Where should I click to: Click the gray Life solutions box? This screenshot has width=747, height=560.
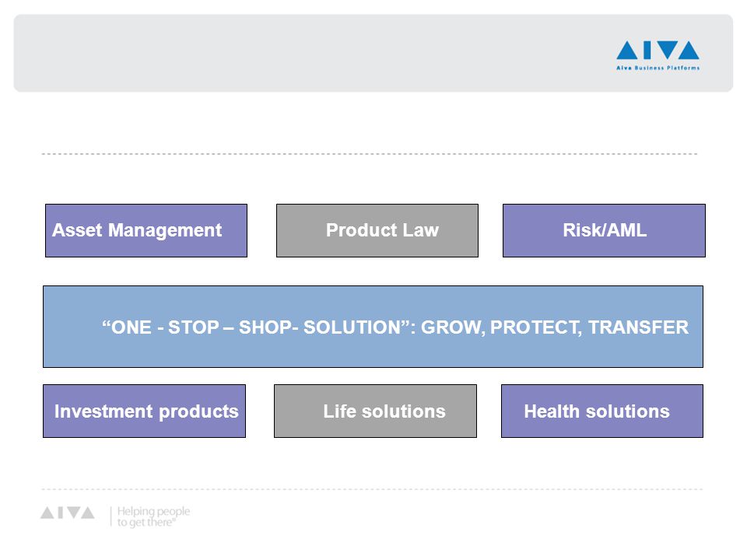click(x=375, y=411)
